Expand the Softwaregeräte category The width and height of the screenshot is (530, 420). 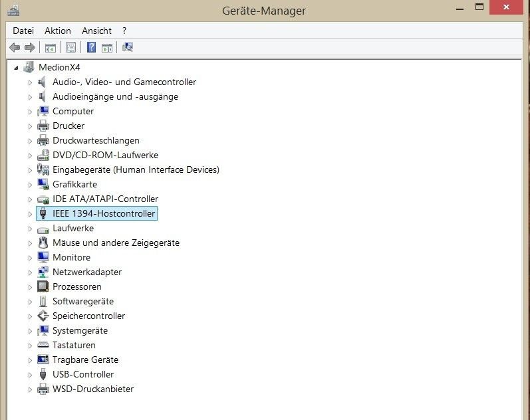[30, 302]
